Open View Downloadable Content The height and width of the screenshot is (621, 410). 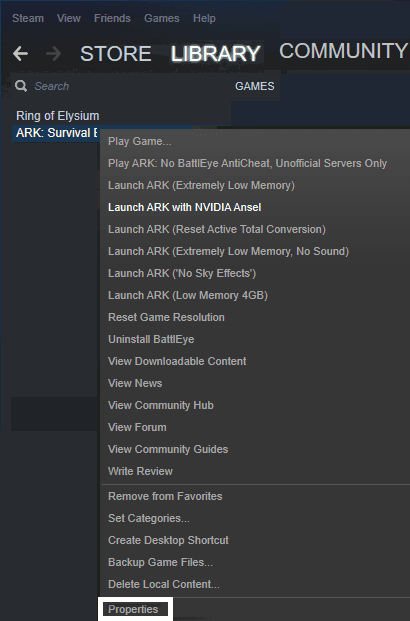[177, 361]
